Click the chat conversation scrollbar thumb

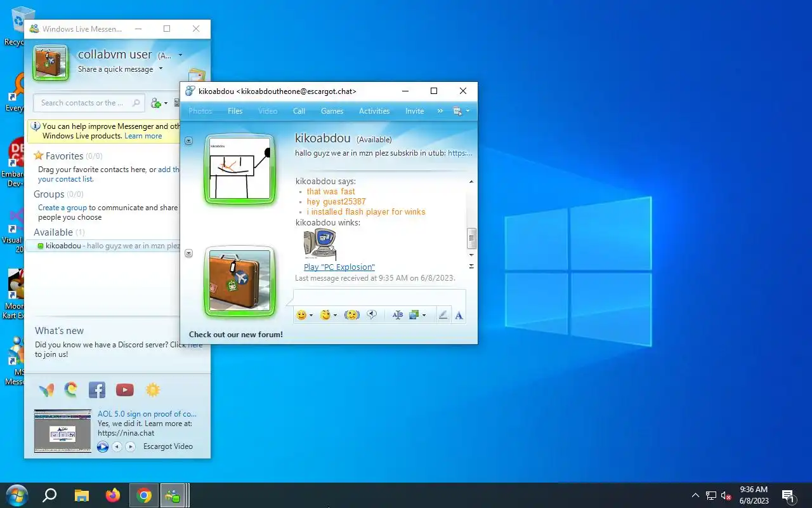[x=471, y=238]
